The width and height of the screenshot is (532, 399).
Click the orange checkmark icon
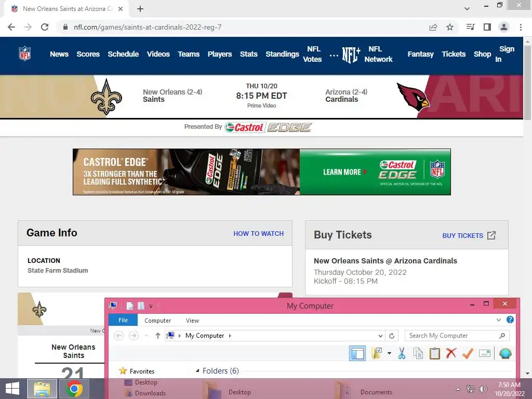(x=468, y=353)
